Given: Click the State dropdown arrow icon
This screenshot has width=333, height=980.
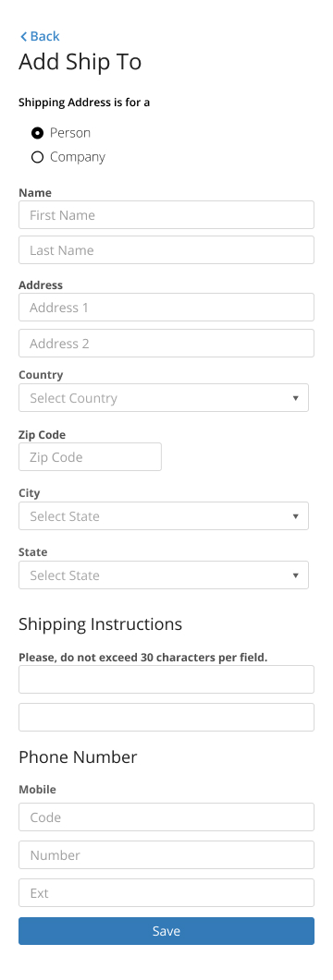Looking at the screenshot, I should tap(295, 575).
